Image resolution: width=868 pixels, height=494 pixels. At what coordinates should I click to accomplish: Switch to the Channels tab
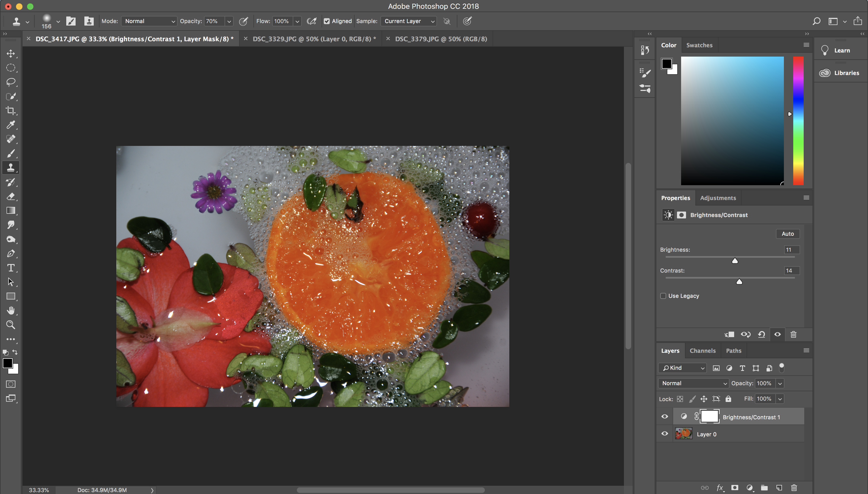pyautogui.click(x=703, y=351)
